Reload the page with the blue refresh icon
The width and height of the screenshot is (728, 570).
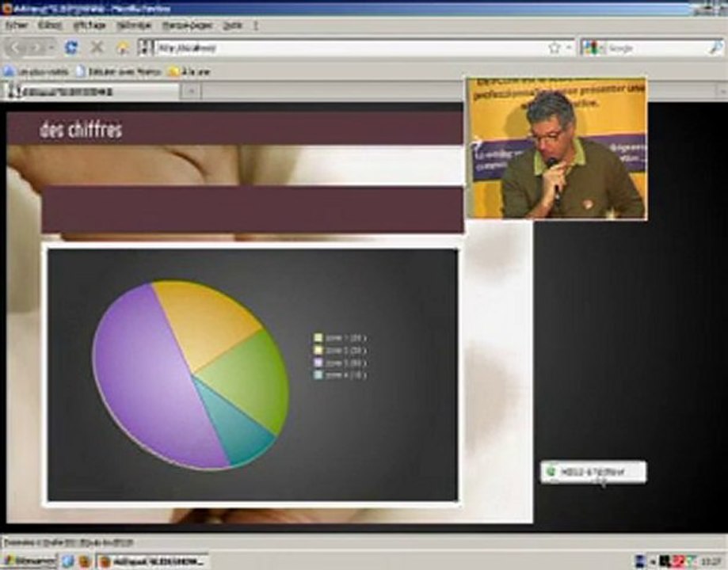coord(71,47)
